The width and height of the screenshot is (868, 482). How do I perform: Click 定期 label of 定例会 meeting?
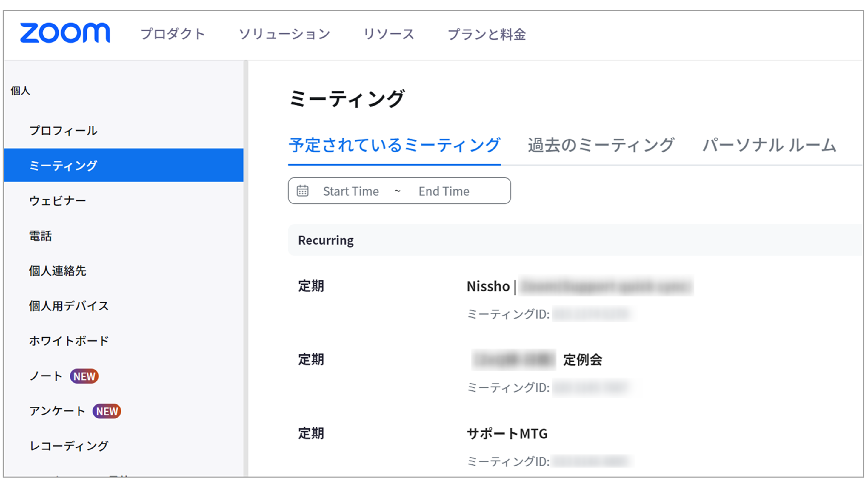[x=311, y=360]
